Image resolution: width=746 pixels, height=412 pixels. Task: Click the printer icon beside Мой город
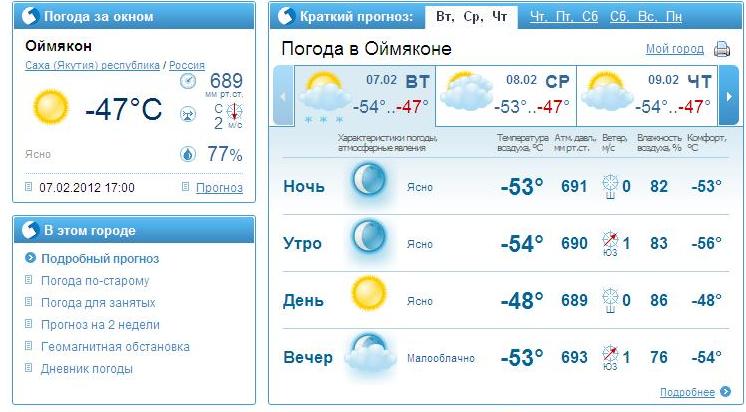coord(721,49)
